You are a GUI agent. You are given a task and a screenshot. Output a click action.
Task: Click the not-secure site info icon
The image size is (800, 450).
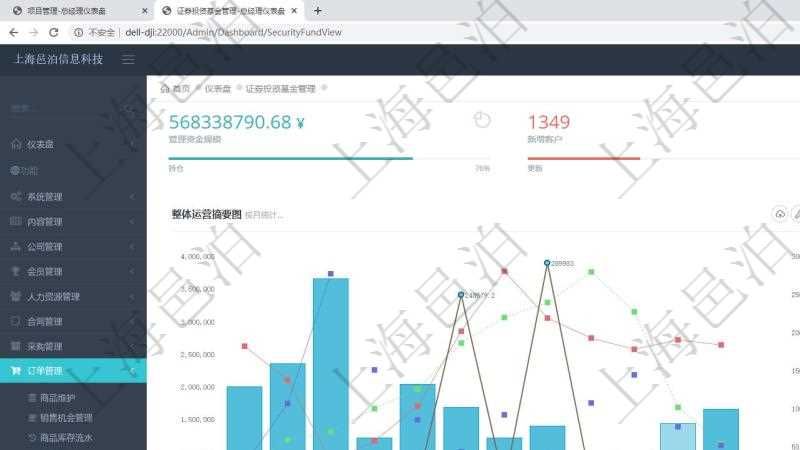78,32
